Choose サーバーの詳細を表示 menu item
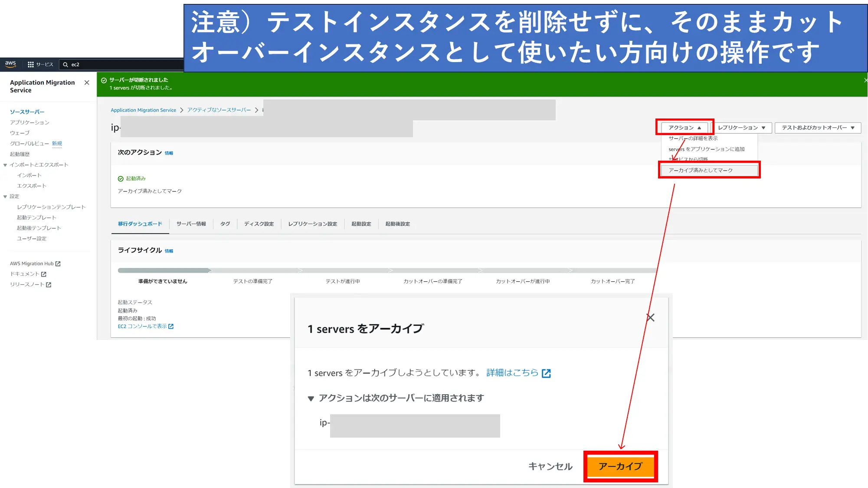The image size is (868, 488). pyautogui.click(x=693, y=138)
